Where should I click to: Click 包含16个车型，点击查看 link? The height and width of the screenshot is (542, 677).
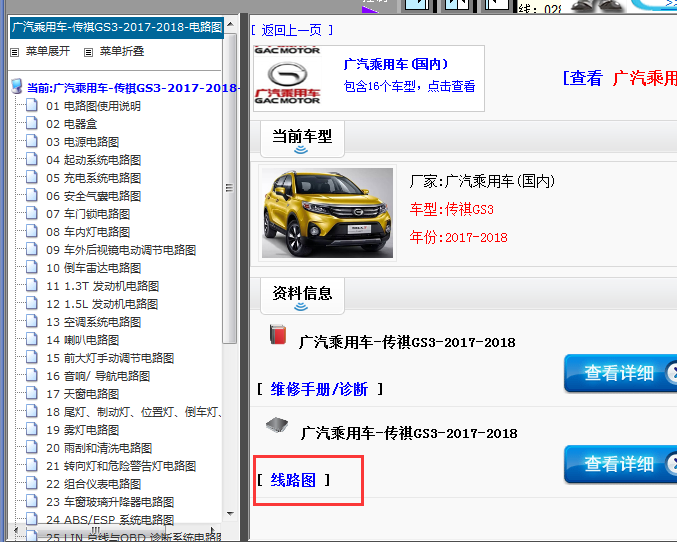point(409,86)
